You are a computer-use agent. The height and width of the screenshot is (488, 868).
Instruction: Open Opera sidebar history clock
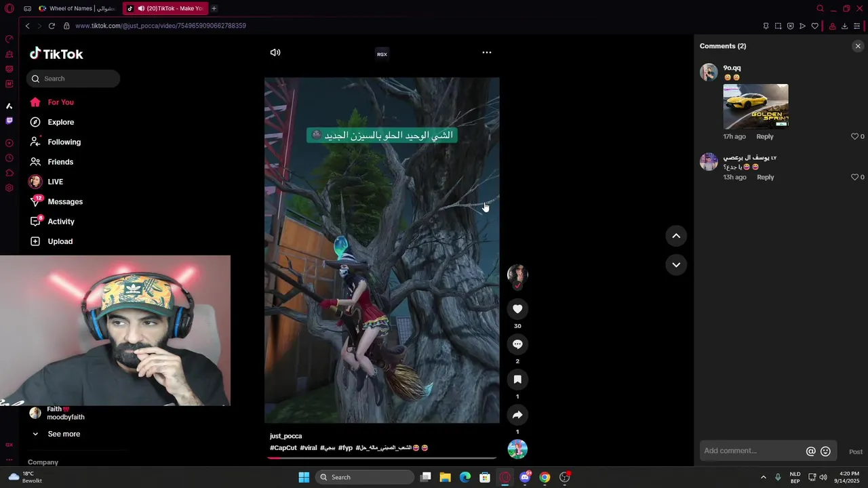(x=9, y=158)
